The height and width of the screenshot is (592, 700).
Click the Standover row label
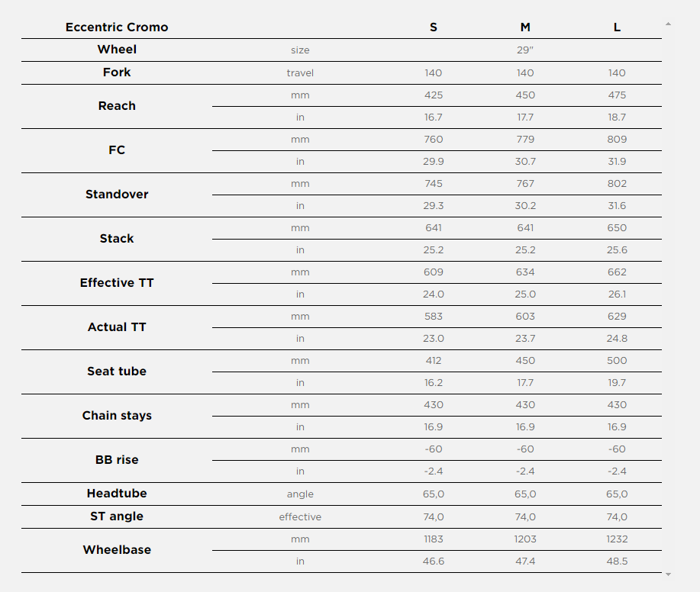click(117, 195)
